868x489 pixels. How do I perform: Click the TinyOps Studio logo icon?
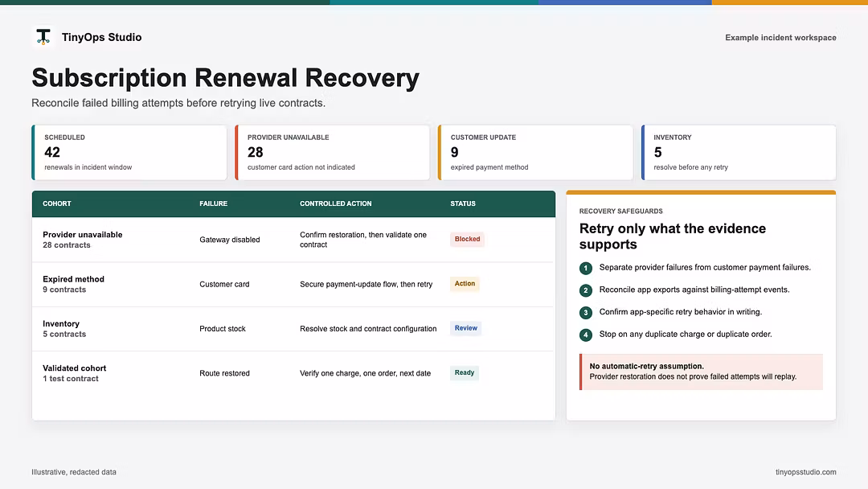(43, 37)
